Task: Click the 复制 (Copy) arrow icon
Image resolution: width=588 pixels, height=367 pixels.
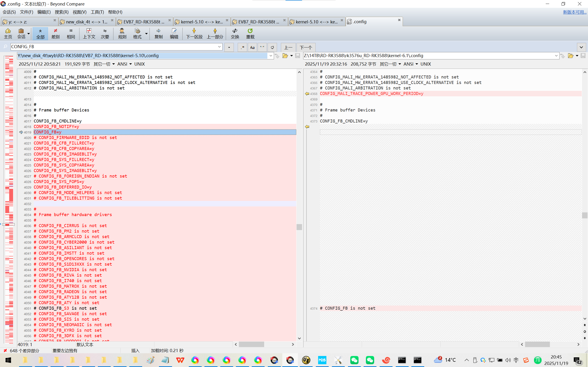Action: click(158, 33)
